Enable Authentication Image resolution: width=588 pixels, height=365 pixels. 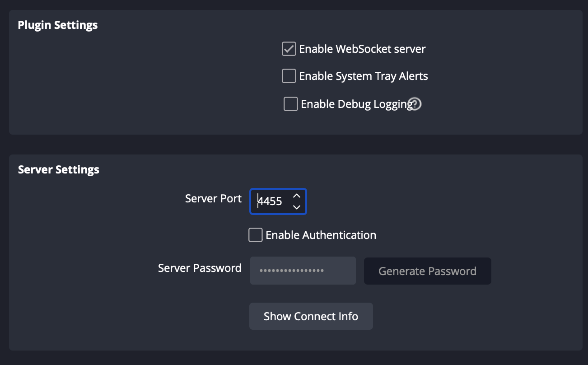click(256, 235)
